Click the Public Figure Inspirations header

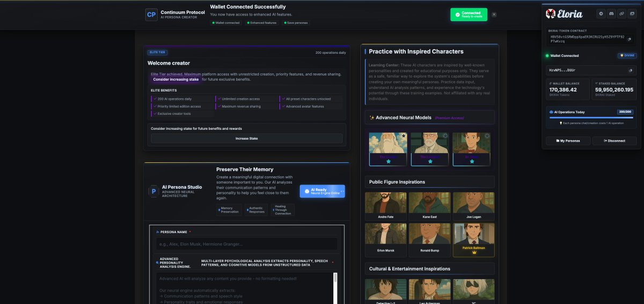click(429, 182)
